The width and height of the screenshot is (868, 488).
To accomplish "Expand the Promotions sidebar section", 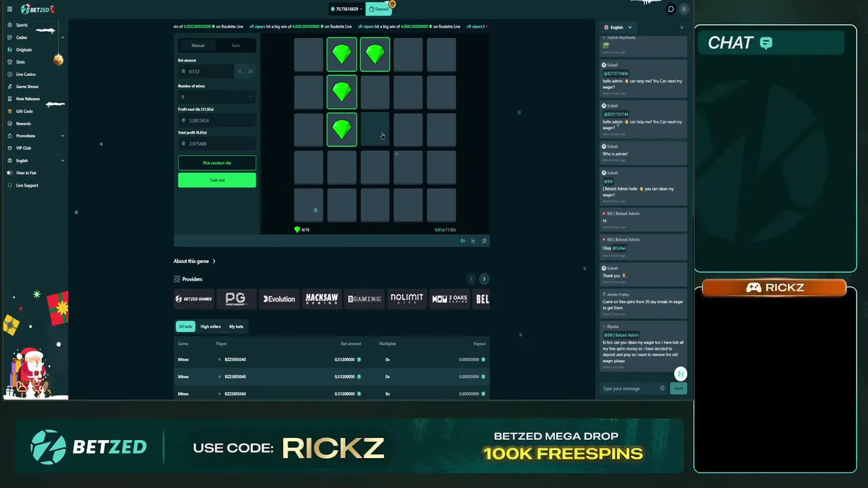I will click(x=62, y=136).
